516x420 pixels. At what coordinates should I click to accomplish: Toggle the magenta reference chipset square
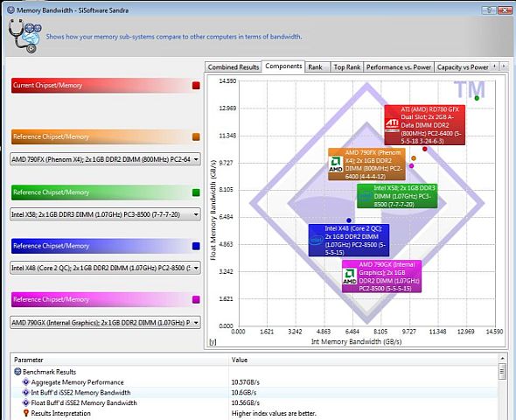(196, 299)
